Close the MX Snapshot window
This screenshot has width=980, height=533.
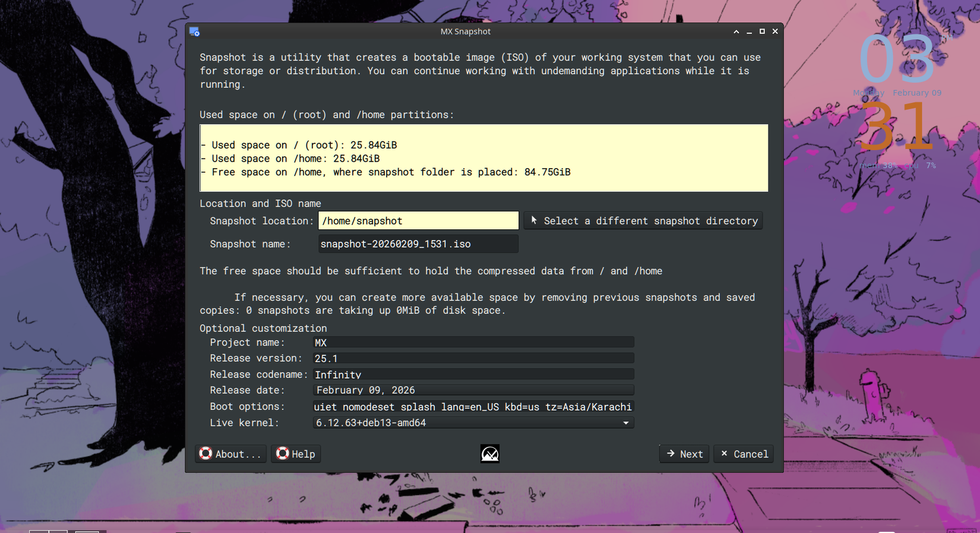click(x=775, y=31)
